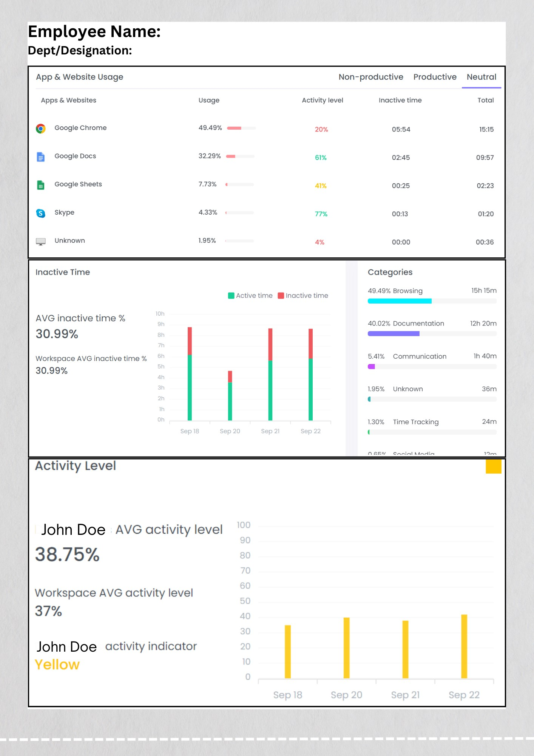Image resolution: width=534 pixels, height=756 pixels.
Task: Click the Dept/Designation heading
Action: click(80, 50)
